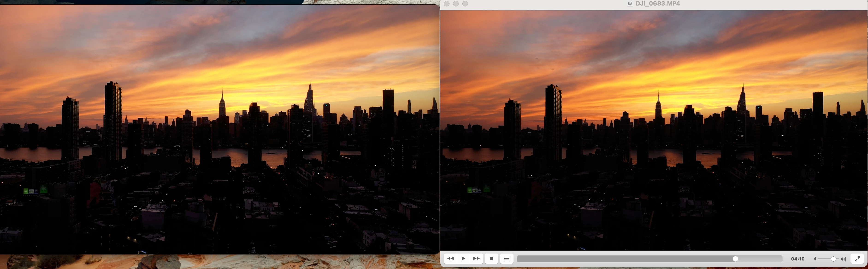Viewport: 868px width, 269px height.
Task: Click the seek bar playhead knob
Action: click(735, 259)
